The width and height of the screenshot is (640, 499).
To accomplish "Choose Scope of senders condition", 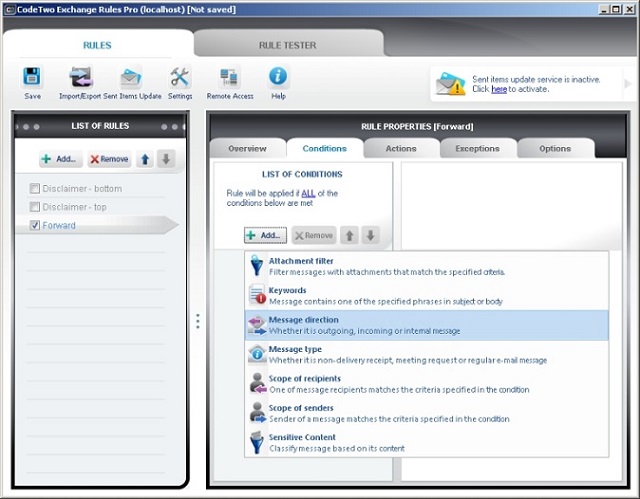I will [x=427, y=413].
